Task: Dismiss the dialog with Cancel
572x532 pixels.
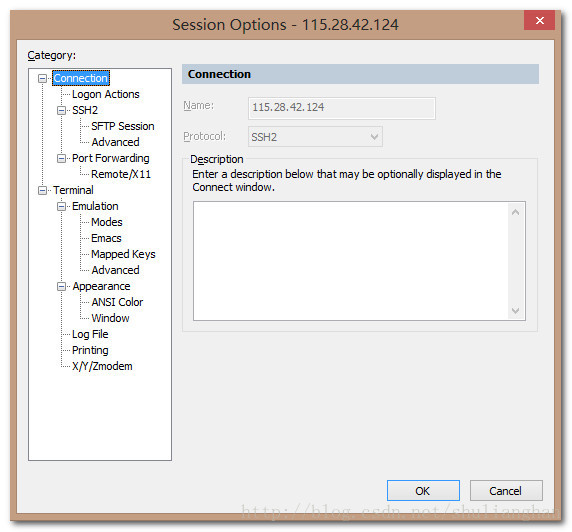Action: pyautogui.click(x=506, y=491)
